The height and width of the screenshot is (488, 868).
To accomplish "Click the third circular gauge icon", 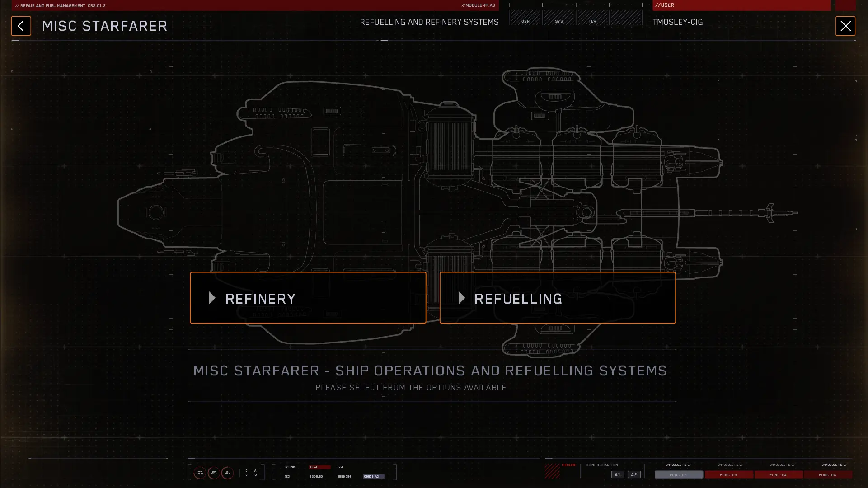I will (x=227, y=473).
